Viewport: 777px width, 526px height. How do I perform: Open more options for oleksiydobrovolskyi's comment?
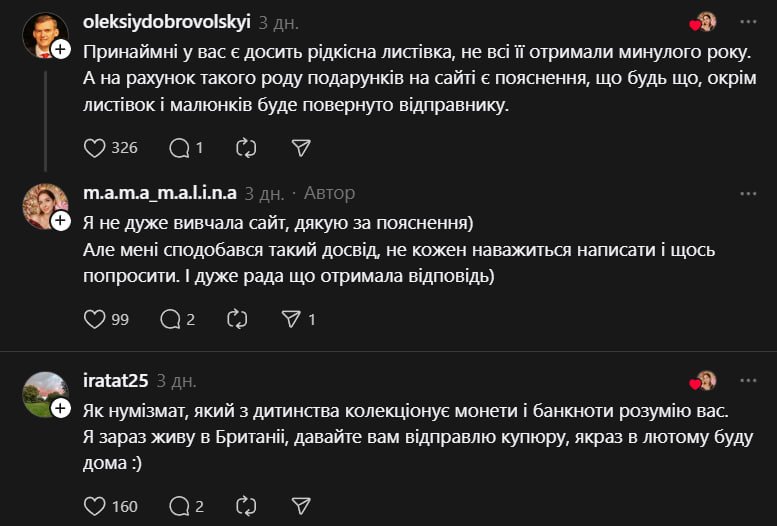(x=748, y=21)
